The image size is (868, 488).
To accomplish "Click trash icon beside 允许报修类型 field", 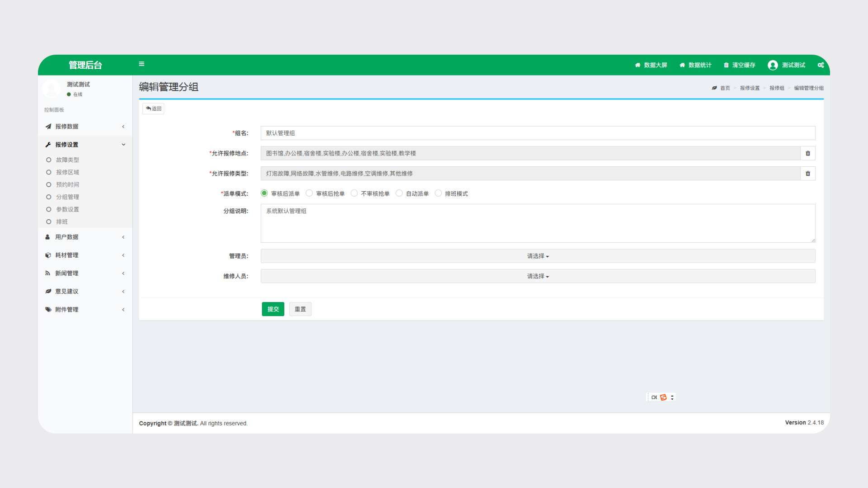I will click(x=808, y=174).
